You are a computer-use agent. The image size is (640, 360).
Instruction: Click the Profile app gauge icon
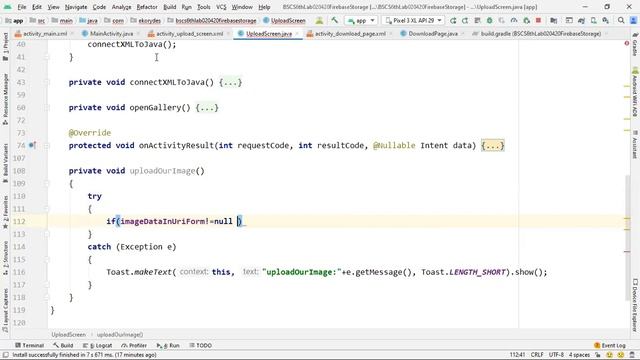point(514,20)
